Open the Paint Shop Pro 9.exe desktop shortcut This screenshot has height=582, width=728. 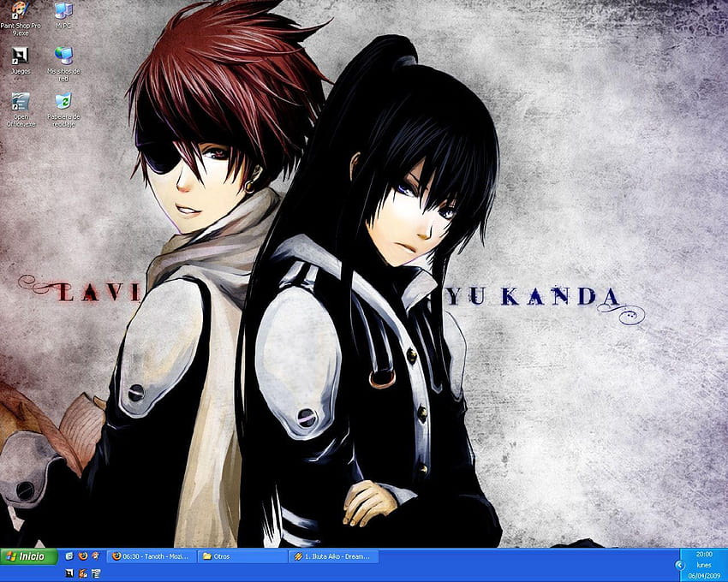pyautogui.click(x=20, y=19)
